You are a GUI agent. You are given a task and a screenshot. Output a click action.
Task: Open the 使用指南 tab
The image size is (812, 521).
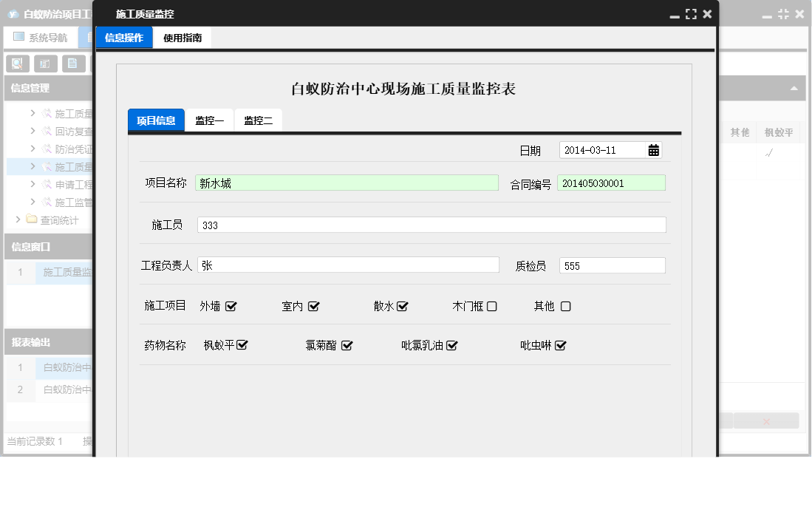(182, 38)
